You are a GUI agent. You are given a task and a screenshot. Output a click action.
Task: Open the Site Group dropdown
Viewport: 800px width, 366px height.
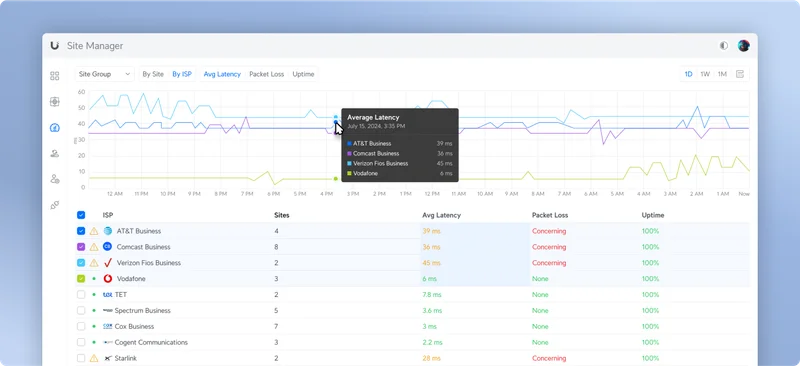click(105, 74)
